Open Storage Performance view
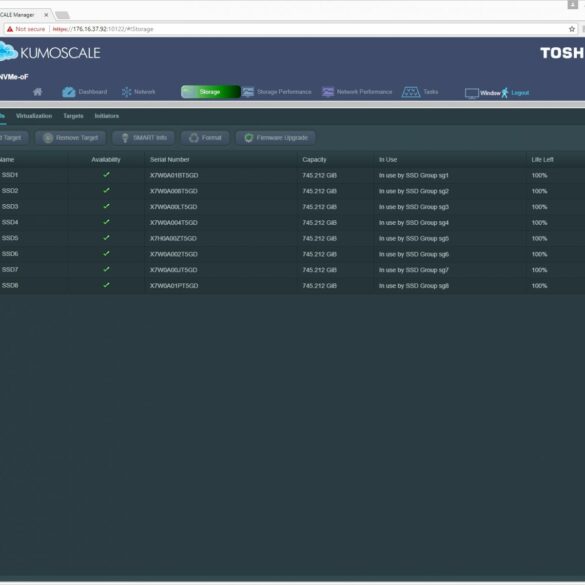This screenshot has width=585, height=585. point(276,92)
